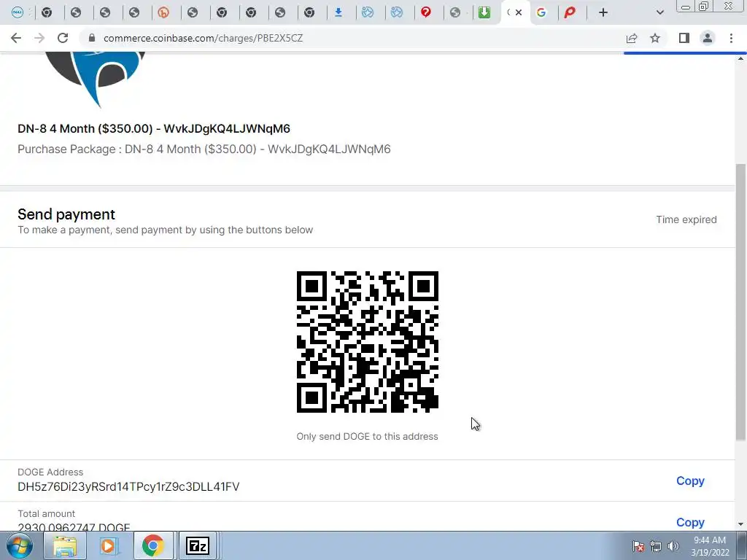Screen dimensions: 747x560
Task: Open a new browser tab
Action: (603, 13)
